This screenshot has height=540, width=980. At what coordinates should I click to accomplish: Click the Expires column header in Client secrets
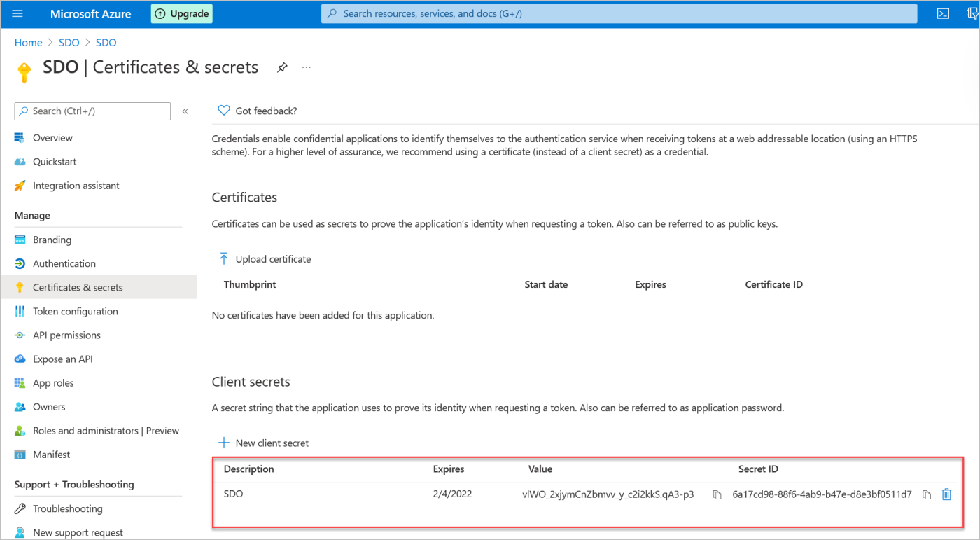449,469
